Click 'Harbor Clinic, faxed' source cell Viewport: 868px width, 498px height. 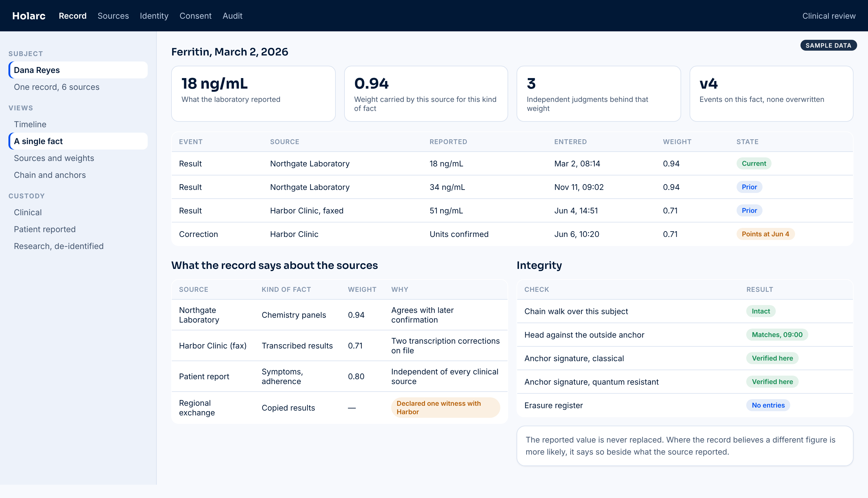[307, 211]
